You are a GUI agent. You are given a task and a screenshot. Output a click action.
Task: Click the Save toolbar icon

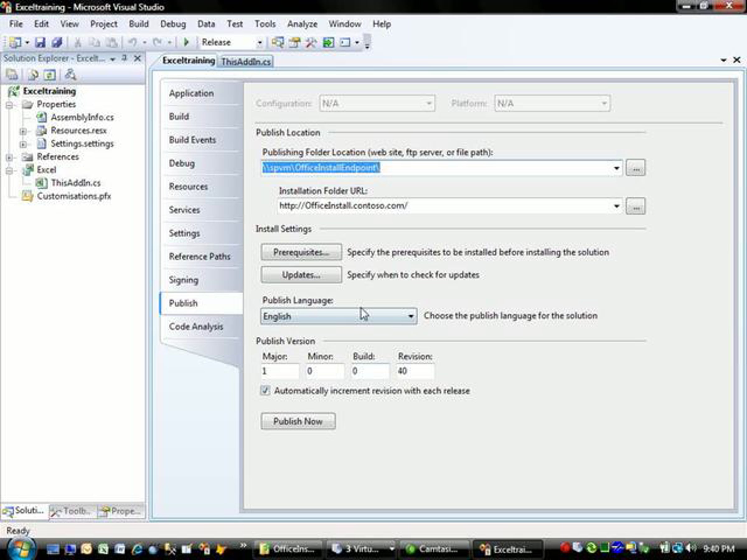40,43
